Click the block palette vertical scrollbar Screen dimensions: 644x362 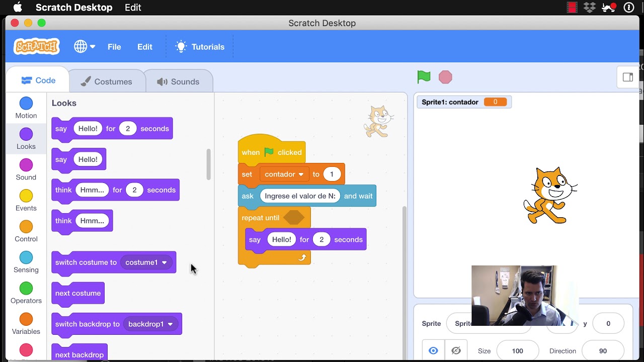(209, 164)
